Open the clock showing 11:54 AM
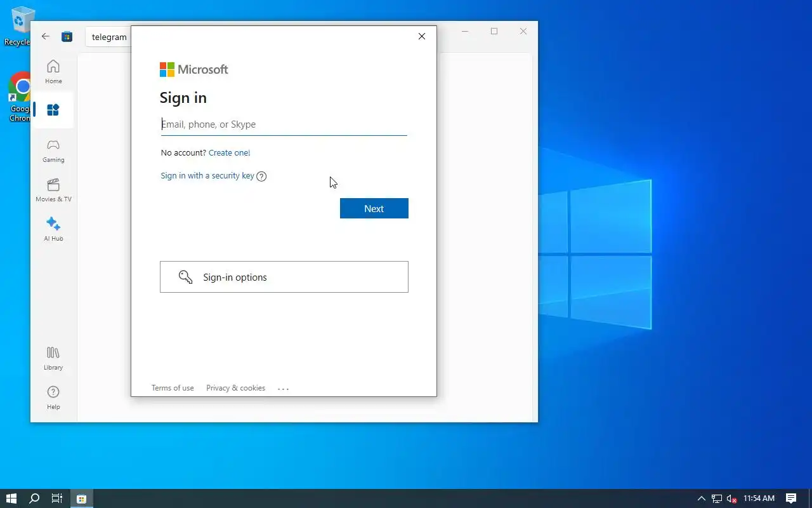812x508 pixels. click(x=759, y=498)
